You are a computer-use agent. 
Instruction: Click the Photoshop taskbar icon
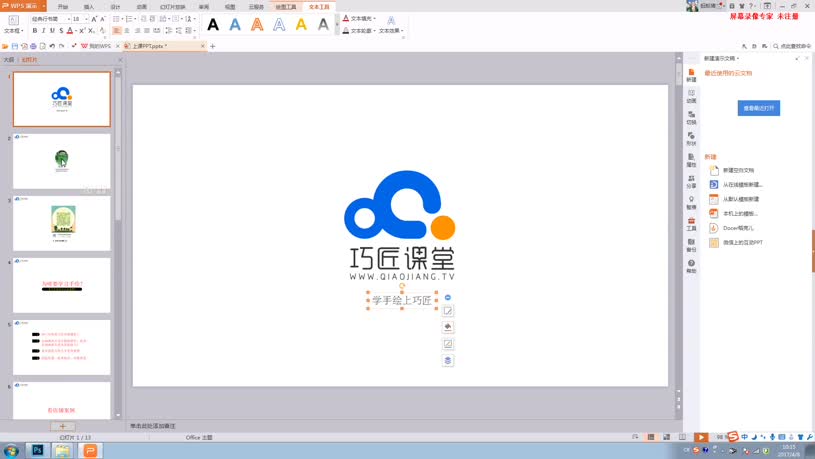coord(37,450)
